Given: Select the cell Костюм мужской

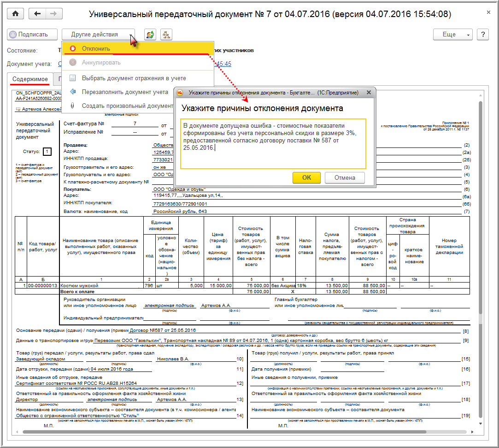Looking at the screenshot, I should [x=101, y=286].
